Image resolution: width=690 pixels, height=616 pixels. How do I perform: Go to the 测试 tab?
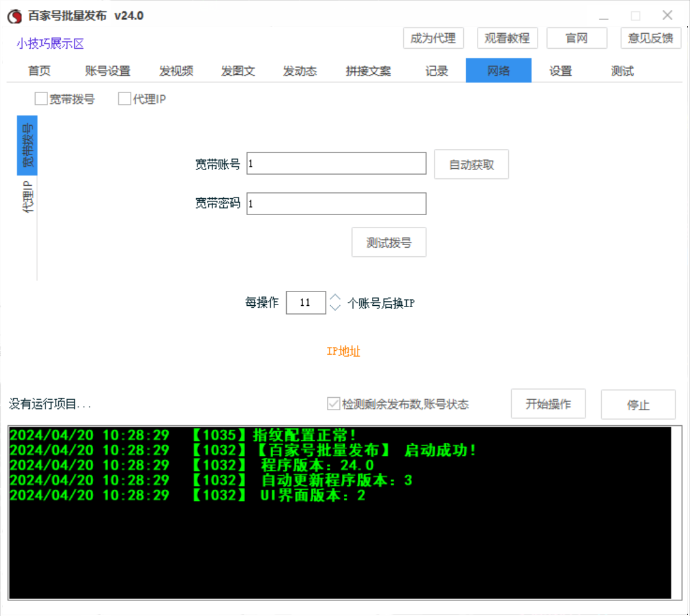pyautogui.click(x=622, y=71)
